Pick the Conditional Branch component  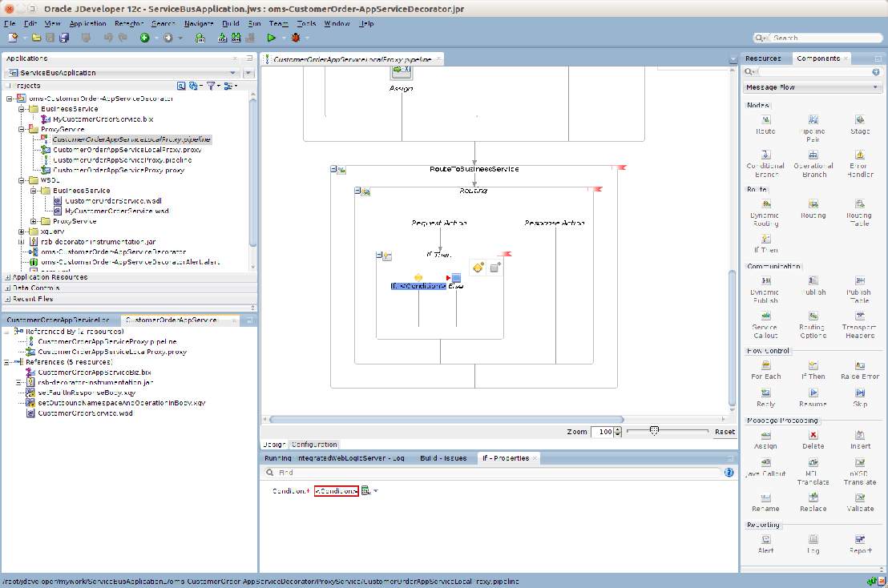click(765, 163)
